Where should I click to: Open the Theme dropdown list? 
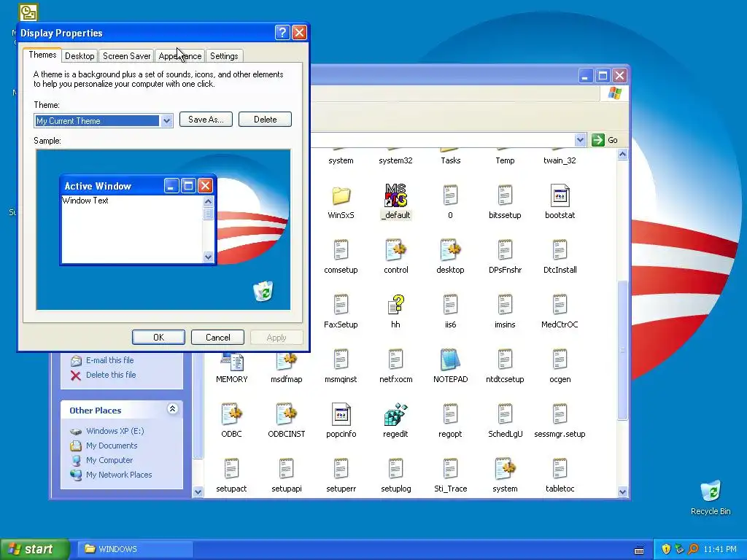166,121
